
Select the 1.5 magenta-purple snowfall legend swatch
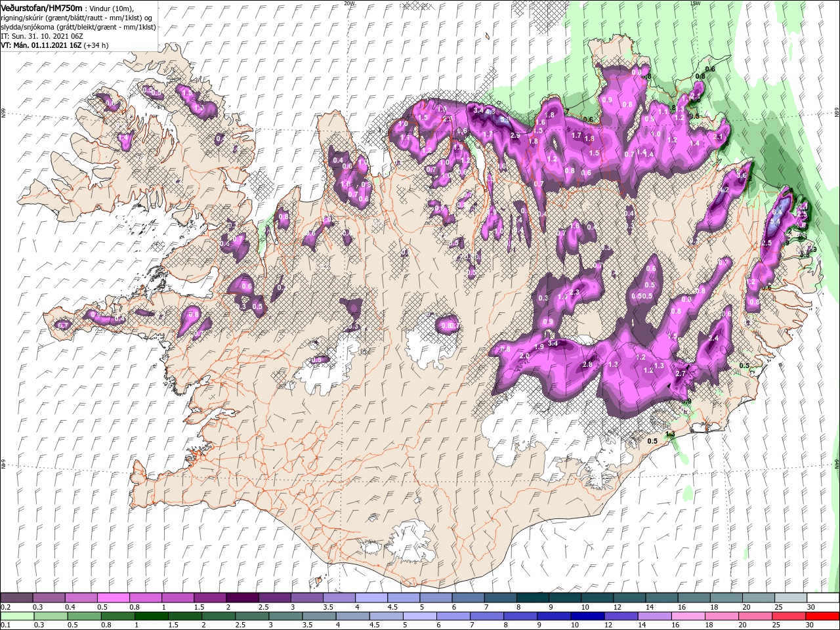[x=210, y=598]
